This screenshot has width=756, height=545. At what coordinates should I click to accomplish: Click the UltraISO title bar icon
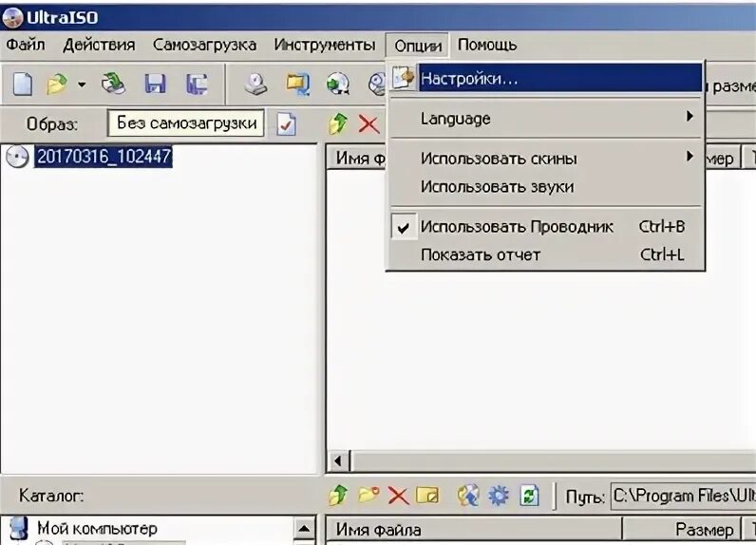12,18
